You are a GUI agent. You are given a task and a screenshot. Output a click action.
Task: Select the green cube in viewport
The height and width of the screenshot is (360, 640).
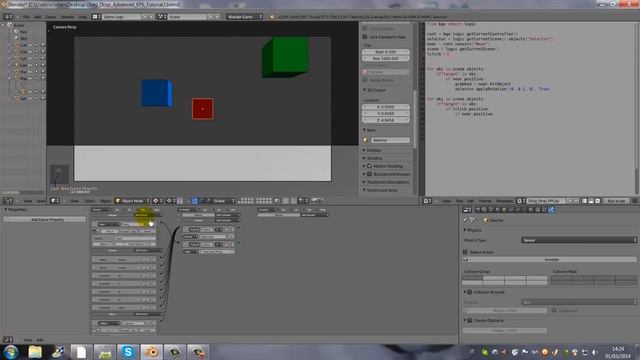pyautogui.click(x=285, y=57)
